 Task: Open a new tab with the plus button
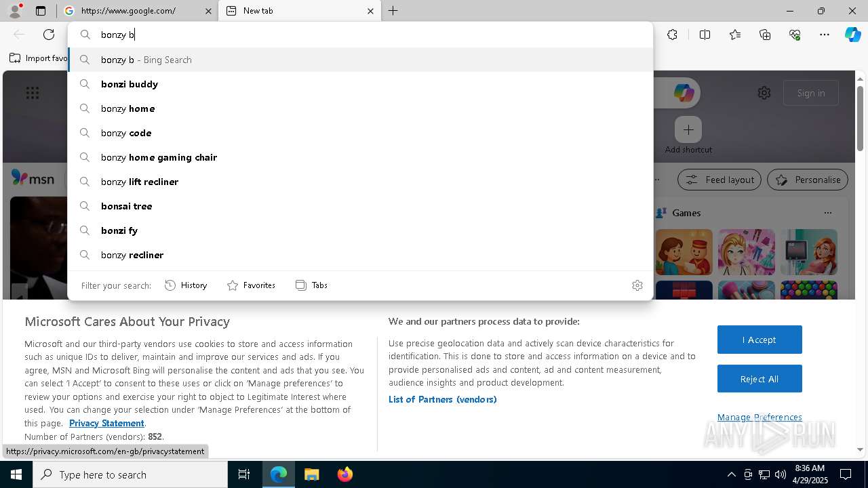click(393, 11)
